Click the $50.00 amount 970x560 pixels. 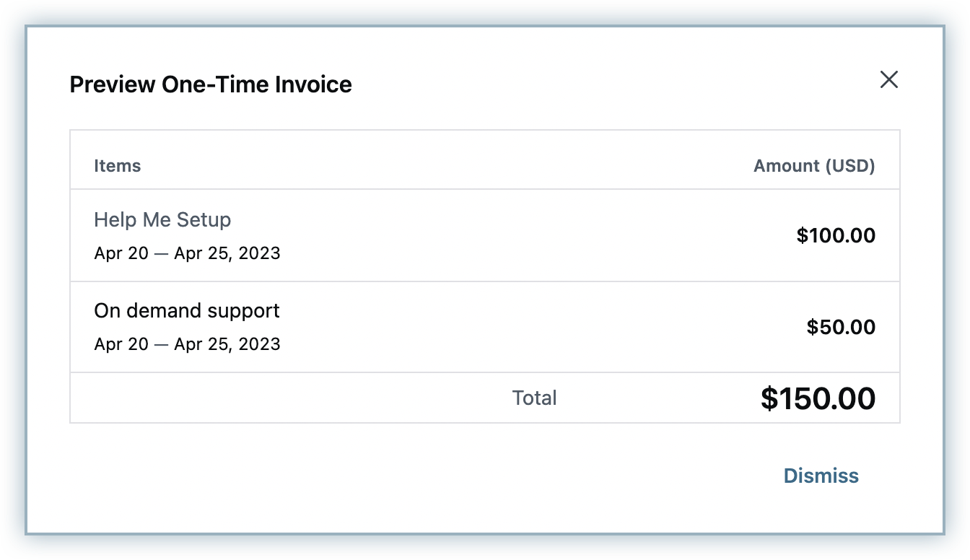840,327
